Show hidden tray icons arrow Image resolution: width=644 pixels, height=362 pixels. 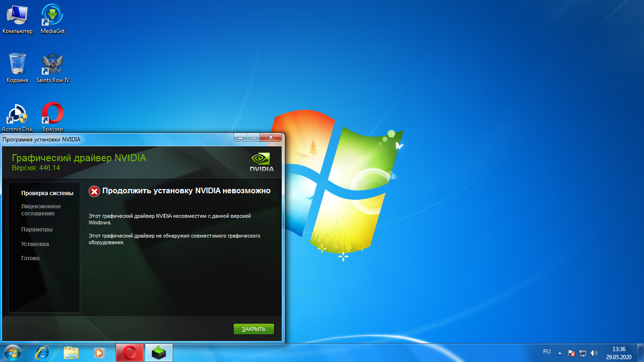click(x=560, y=353)
